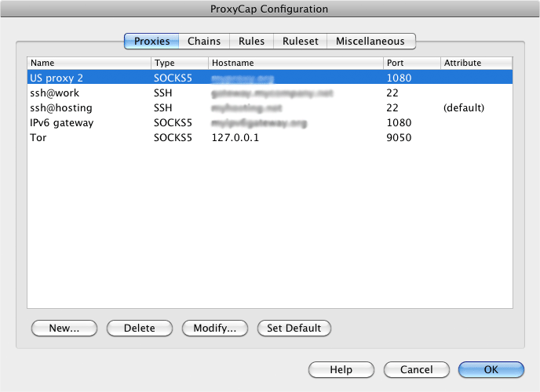Go to the Miscellaneous tab
Viewport: 540px width, 392px height.
tap(370, 42)
